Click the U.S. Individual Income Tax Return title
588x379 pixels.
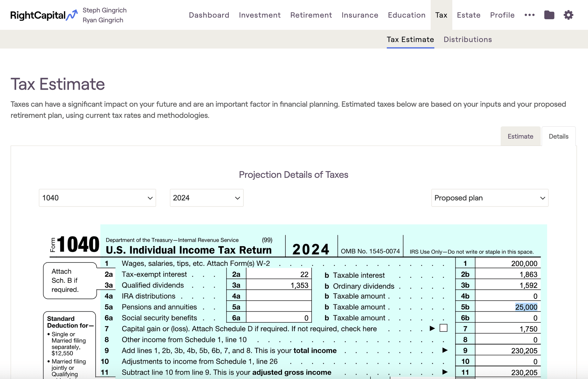click(189, 250)
